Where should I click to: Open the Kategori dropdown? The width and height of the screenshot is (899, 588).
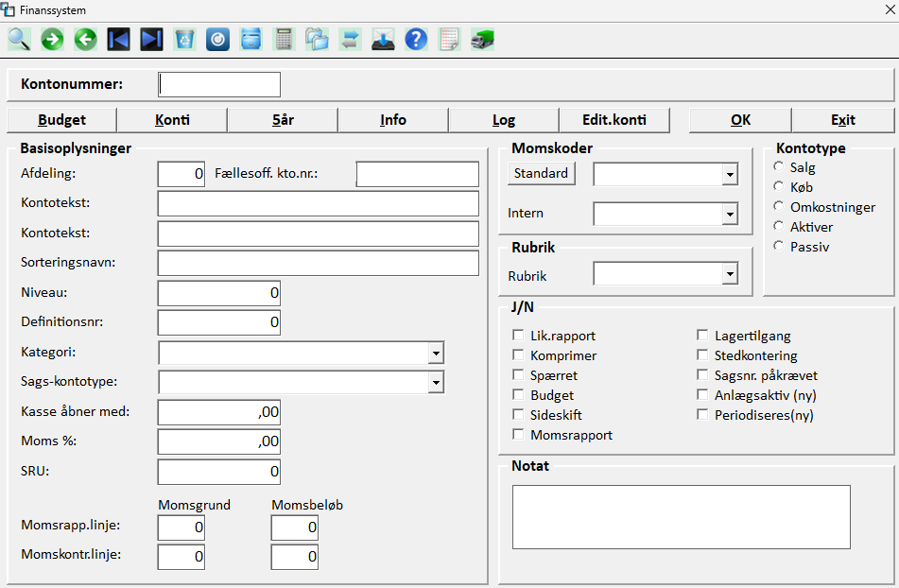point(437,353)
